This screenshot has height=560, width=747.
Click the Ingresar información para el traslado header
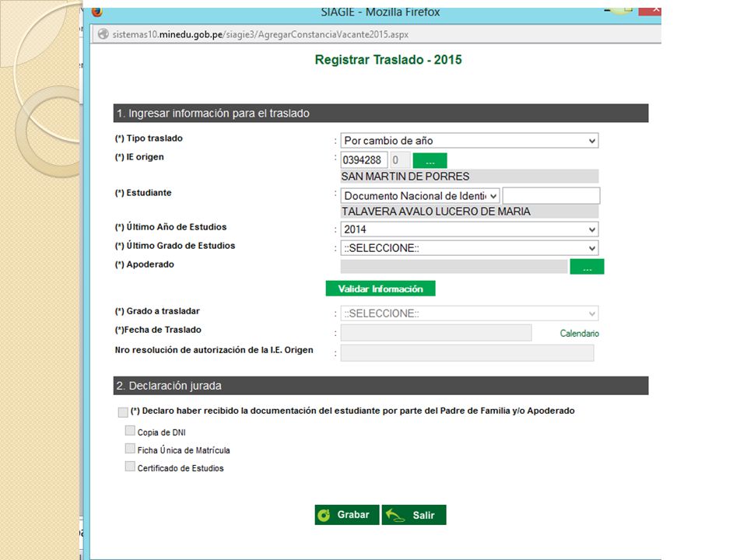[x=381, y=114]
